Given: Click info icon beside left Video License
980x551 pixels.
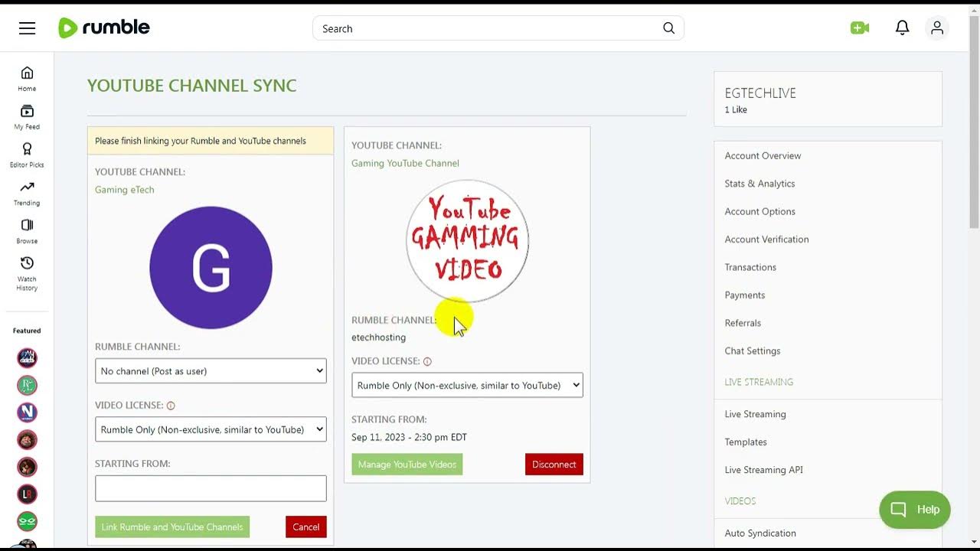Looking at the screenshot, I should [171, 406].
